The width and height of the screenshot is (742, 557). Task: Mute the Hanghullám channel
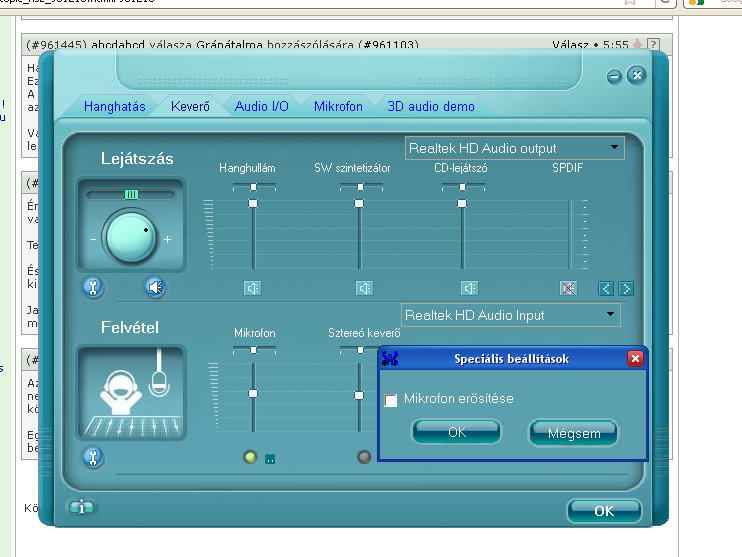tap(253, 288)
